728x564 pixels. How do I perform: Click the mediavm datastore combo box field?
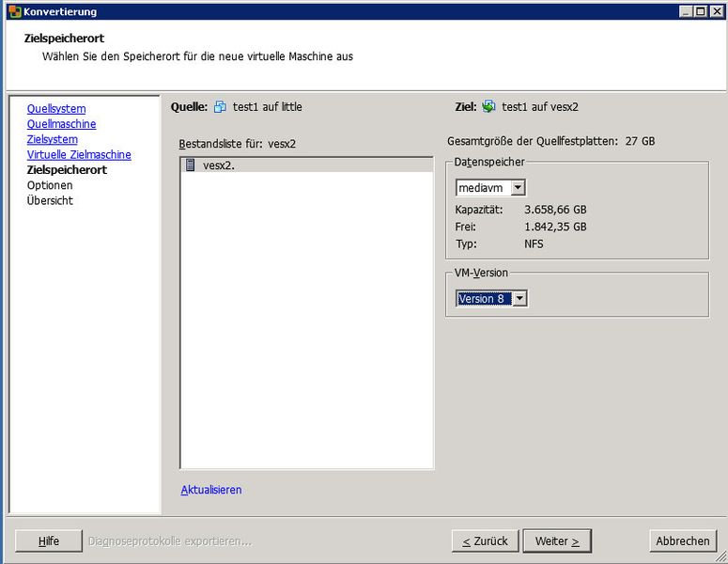490,188
